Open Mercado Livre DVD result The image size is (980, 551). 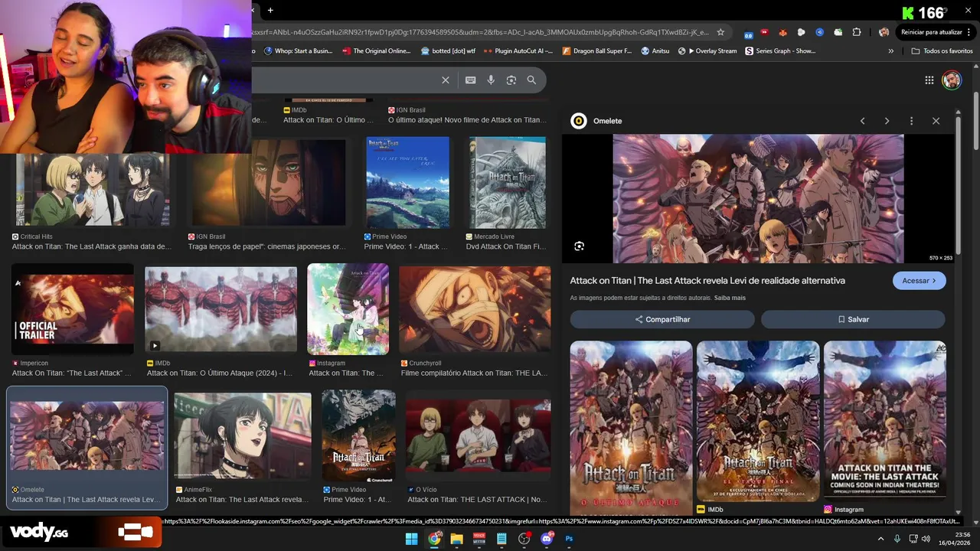(x=508, y=183)
